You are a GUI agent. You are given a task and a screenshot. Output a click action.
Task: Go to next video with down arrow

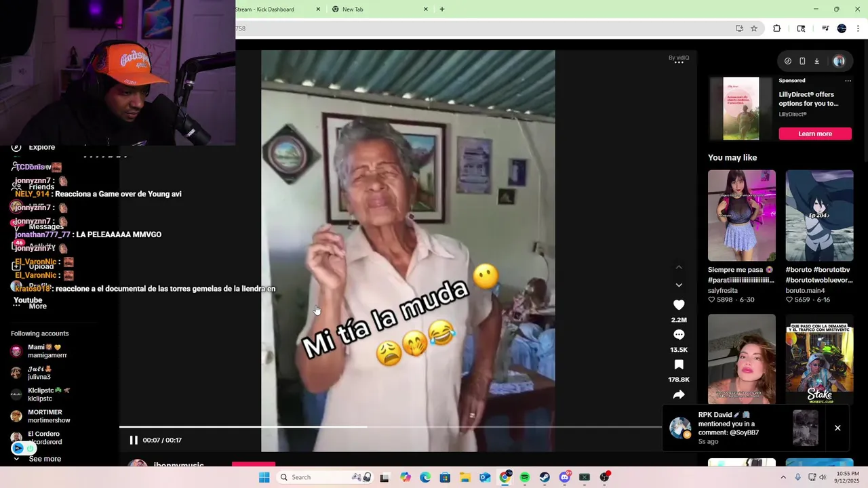(x=679, y=285)
